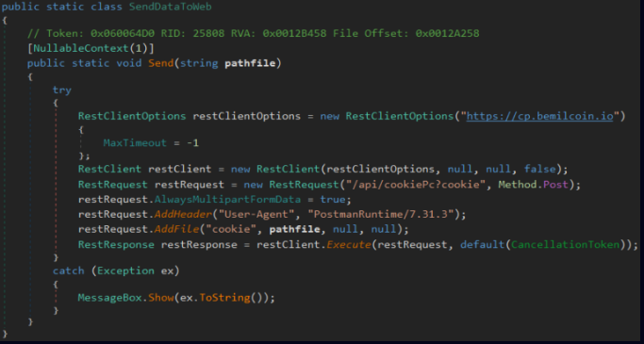Screen dimensions: 644x344
Task: Click the RestRequest constructor after new
Action: pyautogui.click(x=304, y=185)
